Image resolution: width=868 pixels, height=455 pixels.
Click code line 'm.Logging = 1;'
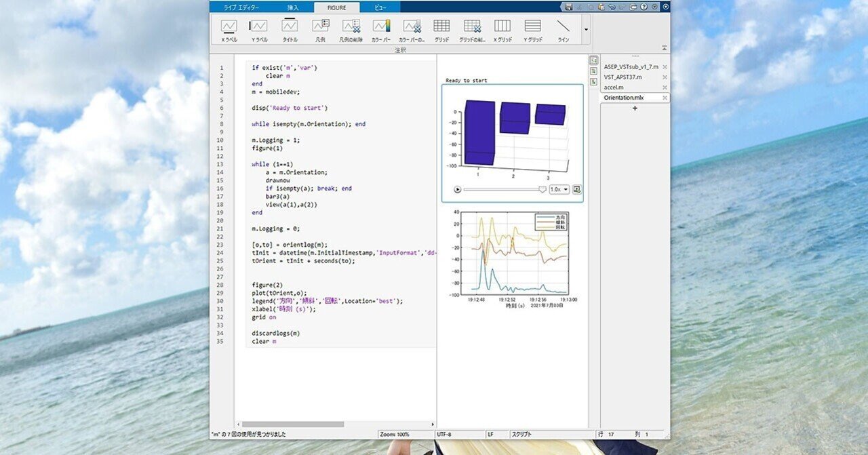(x=276, y=140)
